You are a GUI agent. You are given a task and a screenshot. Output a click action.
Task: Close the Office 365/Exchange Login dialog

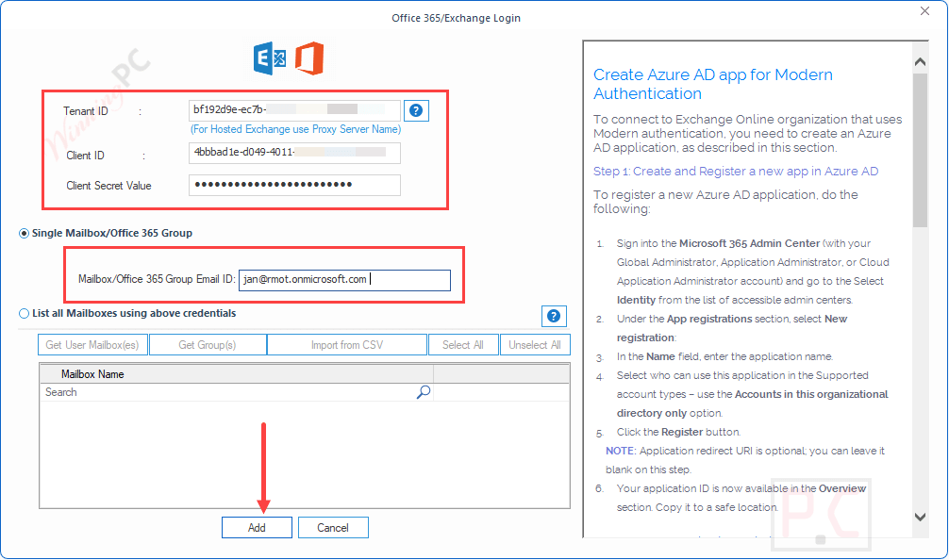pos(924,11)
